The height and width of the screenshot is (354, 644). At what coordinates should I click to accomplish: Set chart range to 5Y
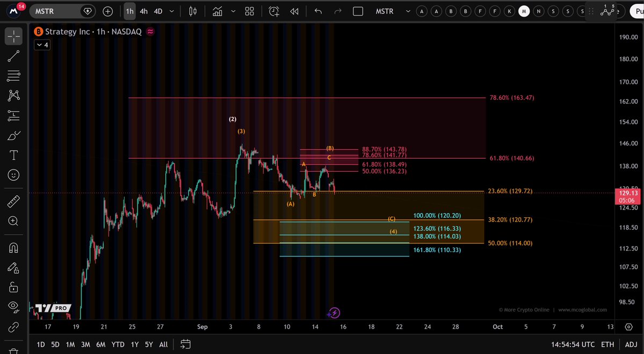tap(149, 344)
